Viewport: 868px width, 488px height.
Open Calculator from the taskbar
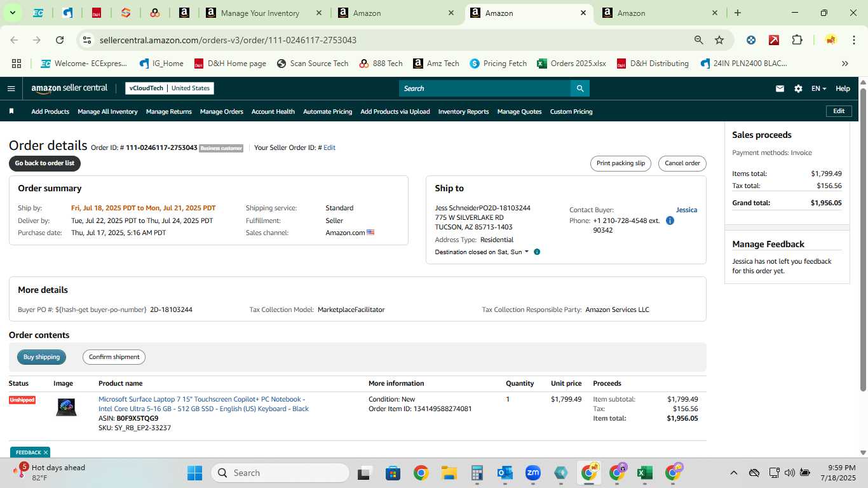point(477,473)
